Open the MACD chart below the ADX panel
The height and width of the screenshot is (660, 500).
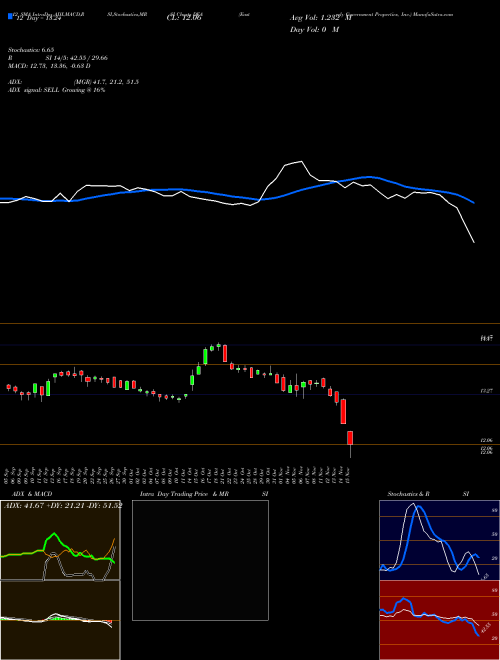click(x=60, y=620)
